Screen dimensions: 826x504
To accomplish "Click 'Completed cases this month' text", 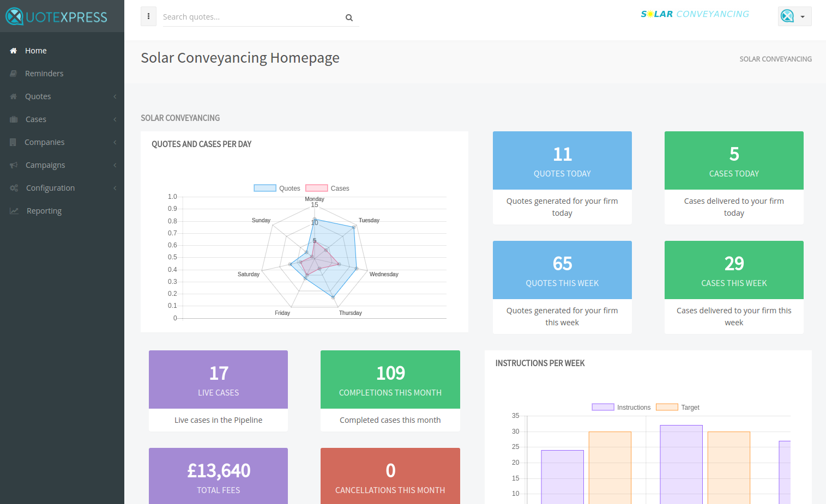I will 390,420.
